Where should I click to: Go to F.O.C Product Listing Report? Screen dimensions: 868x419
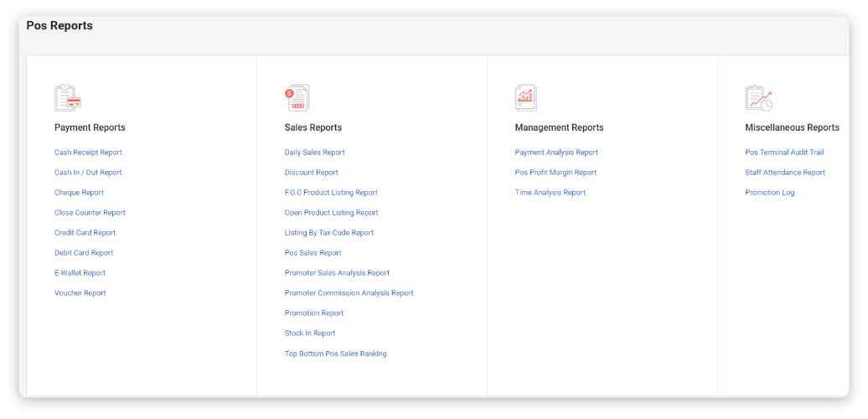pyautogui.click(x=331, y=193)
